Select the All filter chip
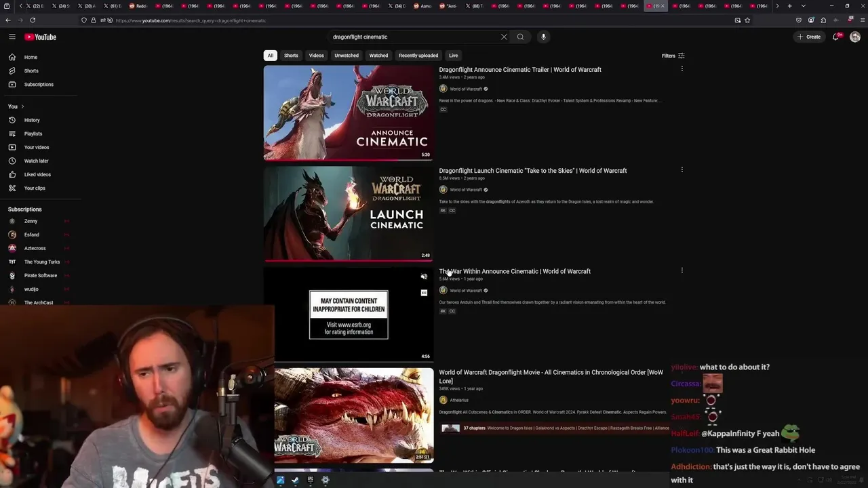This screenshot has width=868, height=488. 270,56
